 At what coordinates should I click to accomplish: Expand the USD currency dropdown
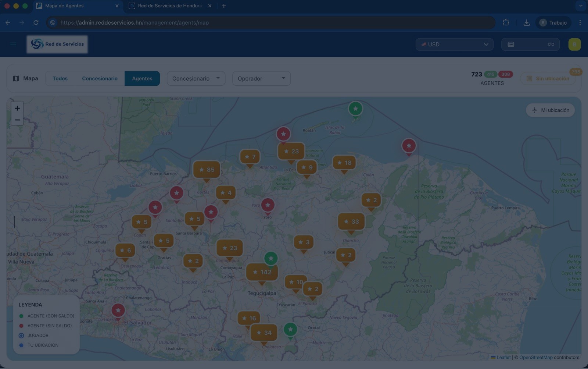click(454, 45)
